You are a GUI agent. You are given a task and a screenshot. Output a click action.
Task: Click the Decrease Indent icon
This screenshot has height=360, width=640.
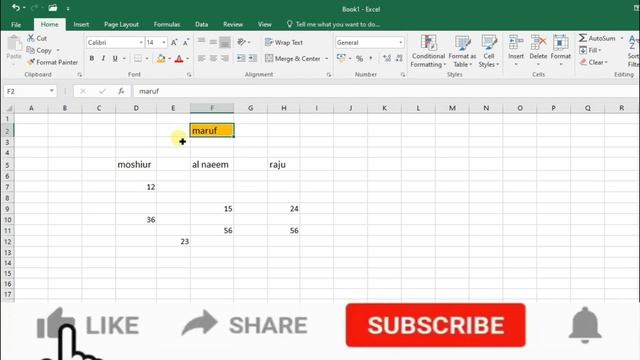point(241,58)
